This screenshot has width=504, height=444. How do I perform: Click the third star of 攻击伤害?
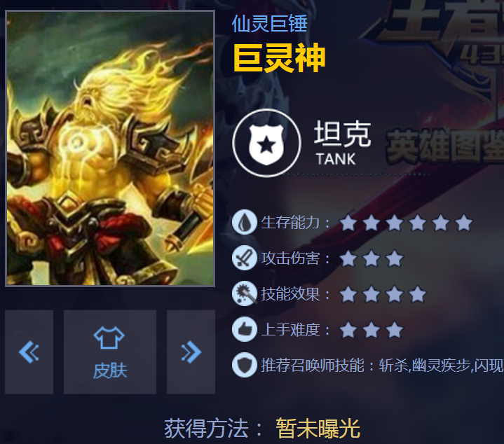click(x=395, y=258)
